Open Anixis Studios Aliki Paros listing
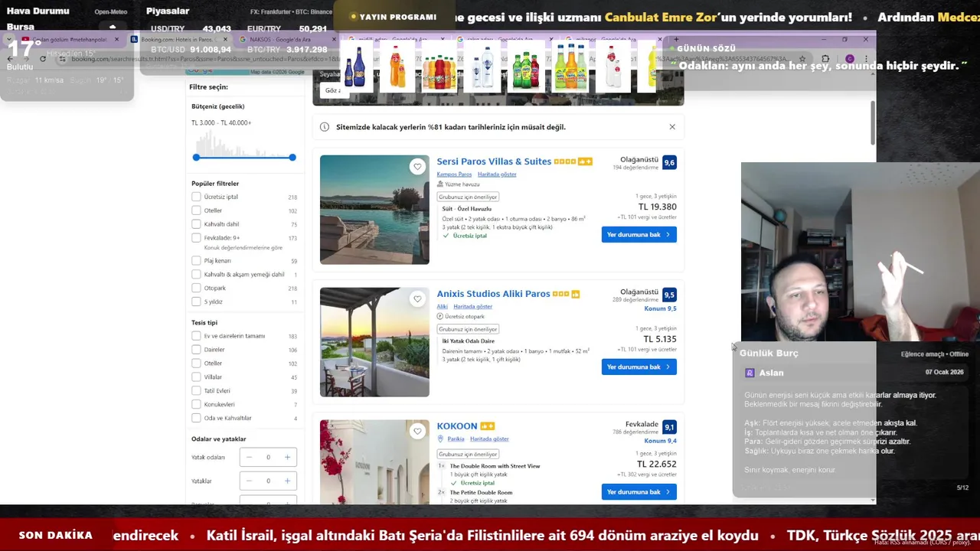 click(x=493, y=294)
